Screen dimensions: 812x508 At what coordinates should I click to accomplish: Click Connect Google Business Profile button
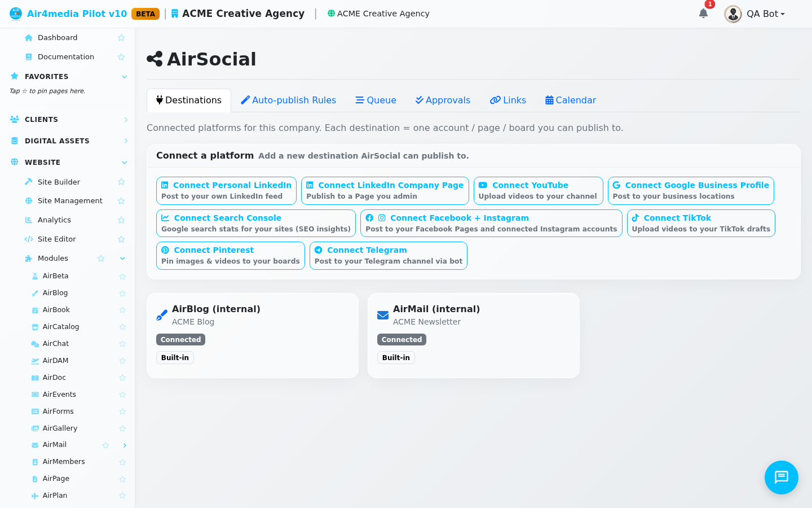[x=691, y=191]
